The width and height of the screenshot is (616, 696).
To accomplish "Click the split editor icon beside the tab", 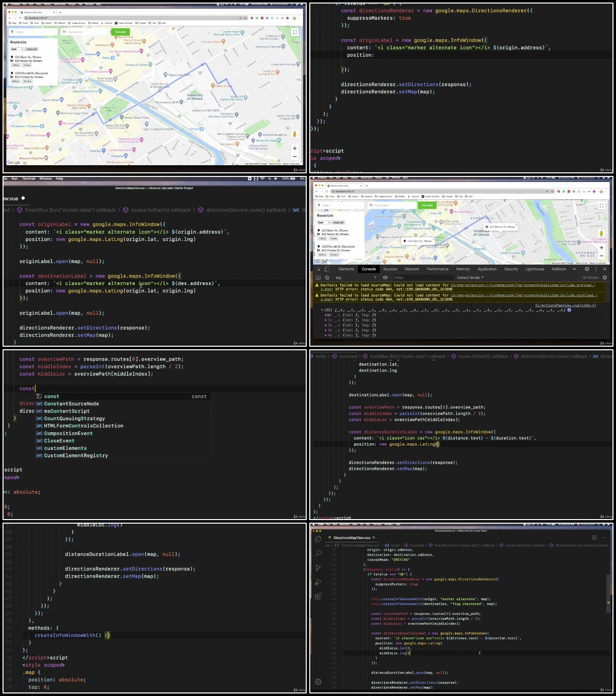I will point(595,537).
